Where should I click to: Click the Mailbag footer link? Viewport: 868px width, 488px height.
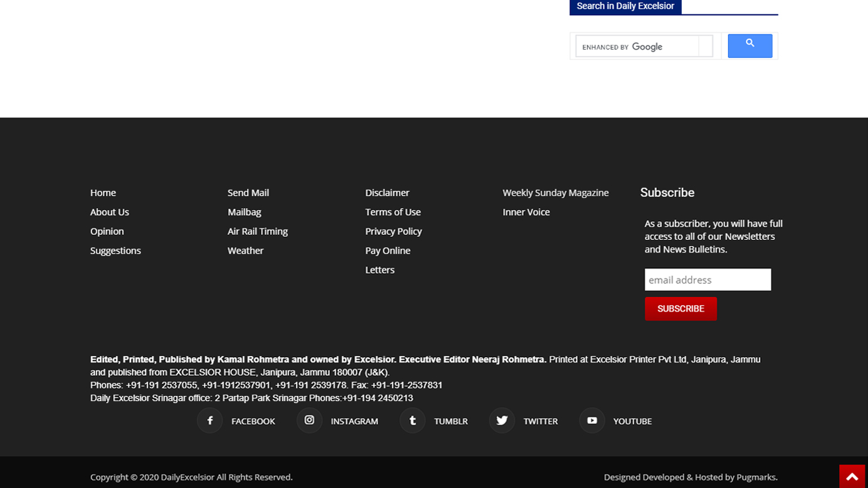[x=244, y=212]
